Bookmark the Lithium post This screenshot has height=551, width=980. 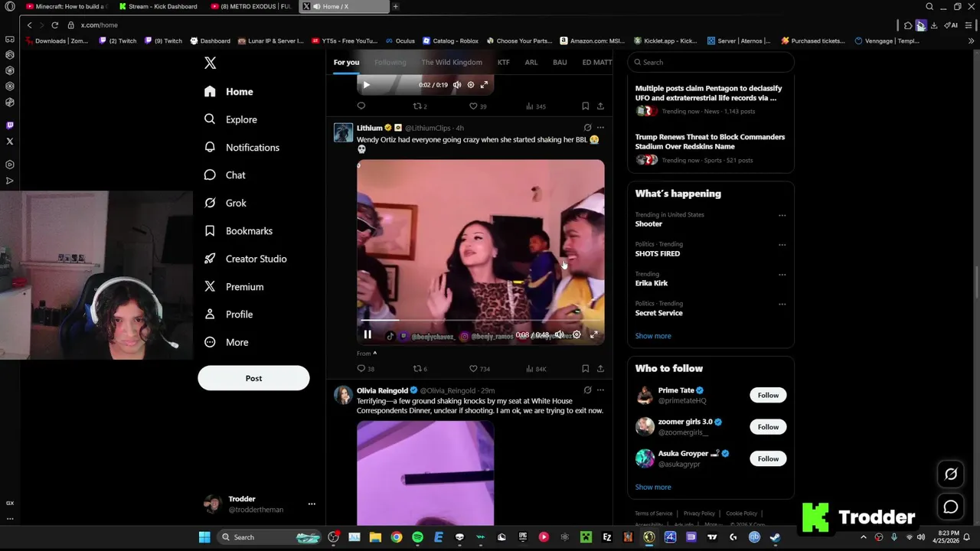click(x=585, y=369)
